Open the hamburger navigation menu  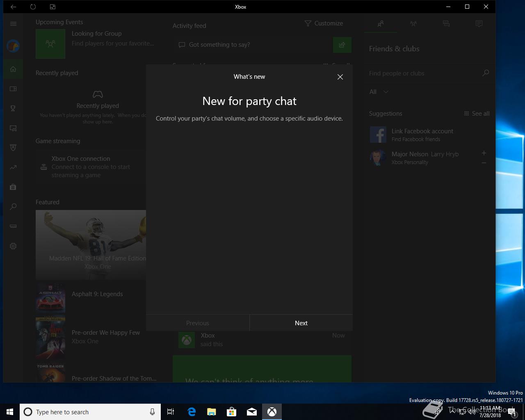13,24
